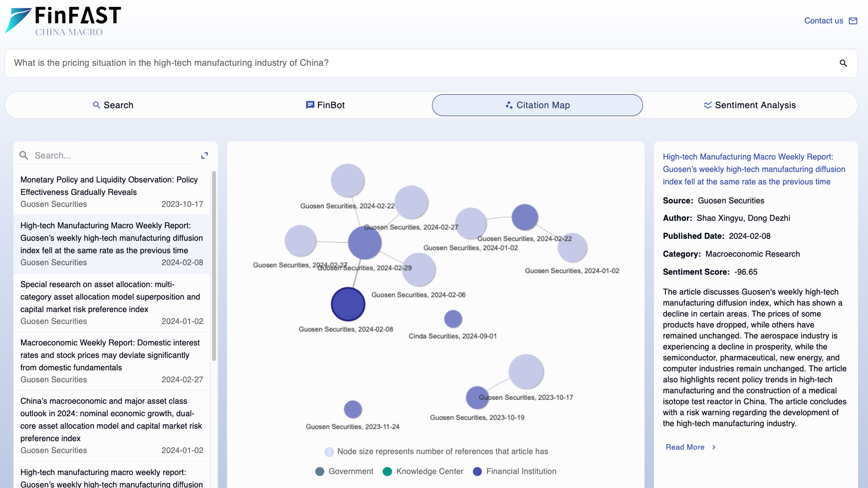This screenshot has height=488, width=868.
Task: Open the Read More link
Action: tap(685, 447)
